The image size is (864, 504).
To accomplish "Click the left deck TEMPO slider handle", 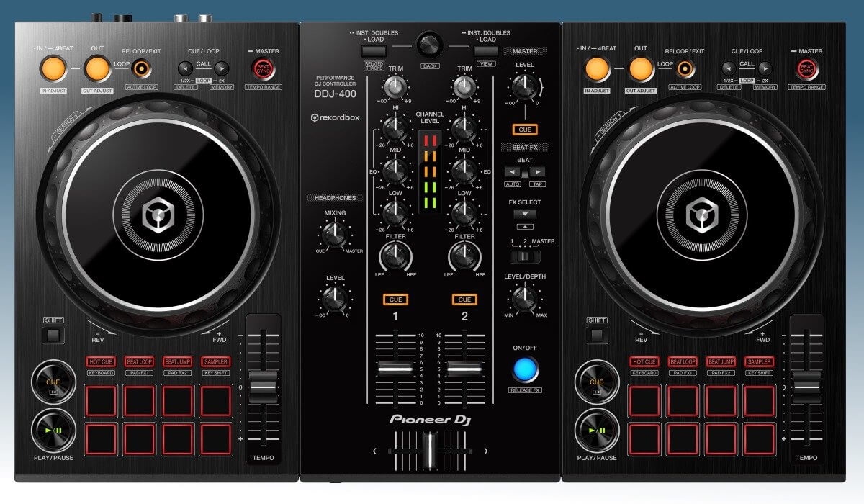I will pyautogui.click(x=263, y=387).
